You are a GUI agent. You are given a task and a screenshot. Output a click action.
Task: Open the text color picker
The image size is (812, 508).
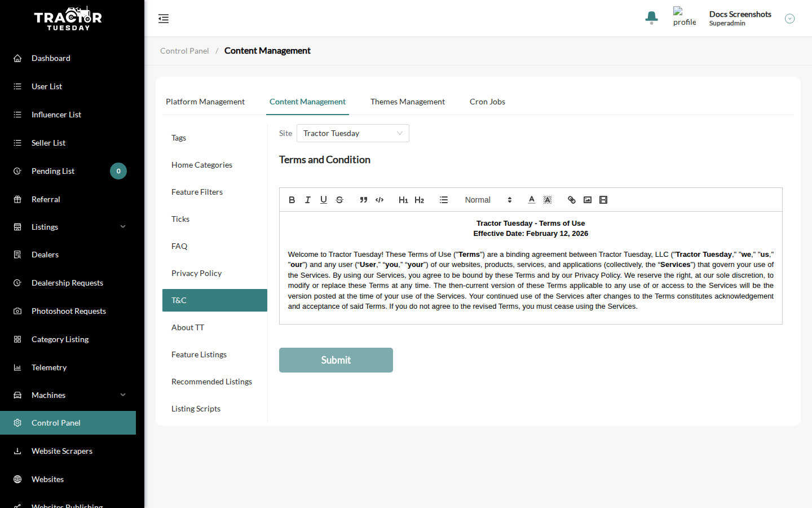click(532, 200)
